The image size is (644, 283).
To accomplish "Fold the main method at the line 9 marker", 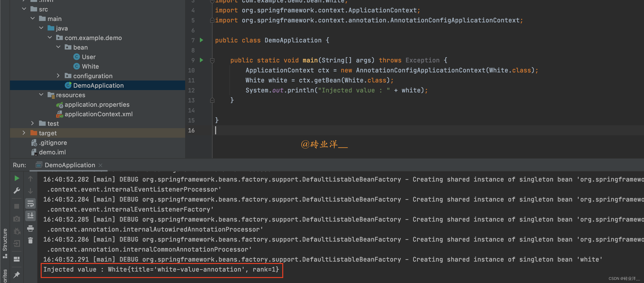I will point(212,60).
